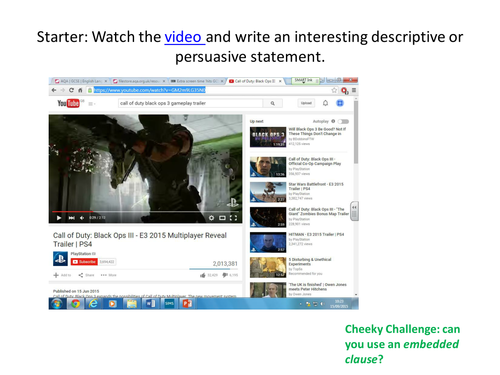This screenshot has width=500, height=375.
Task: Open File Explorer from the taskbar
Action: coord(131,304)
